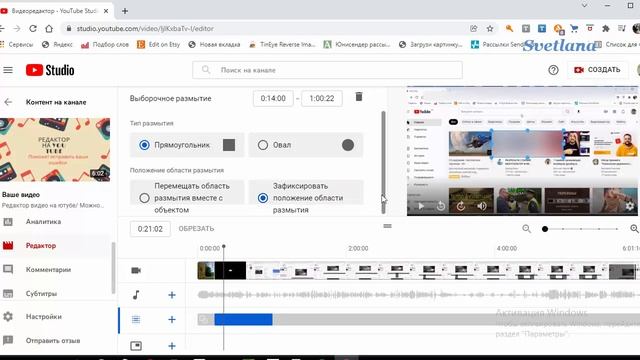Add an end screen with plus
This screenshot has width=640, height=360.
click(x=172, y=346)
